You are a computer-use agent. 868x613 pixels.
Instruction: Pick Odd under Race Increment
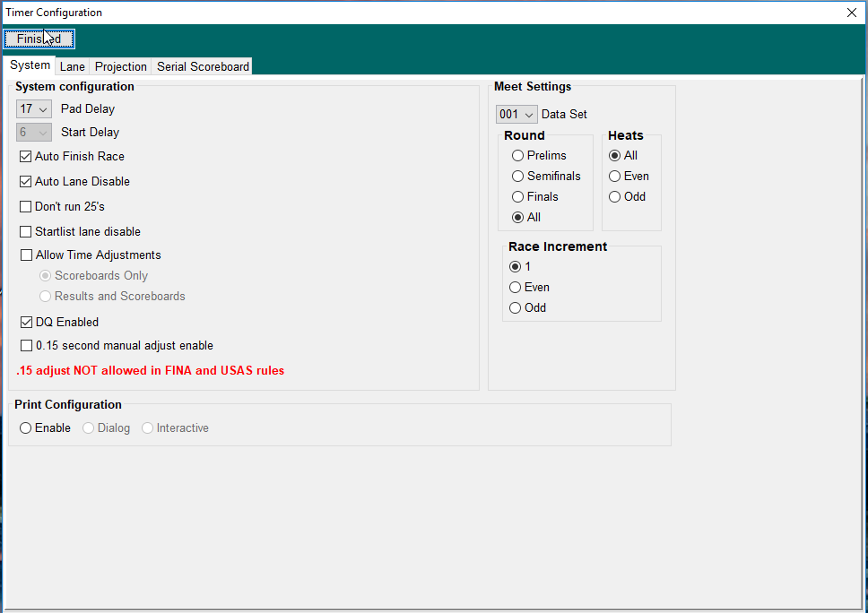coord(515,308)
